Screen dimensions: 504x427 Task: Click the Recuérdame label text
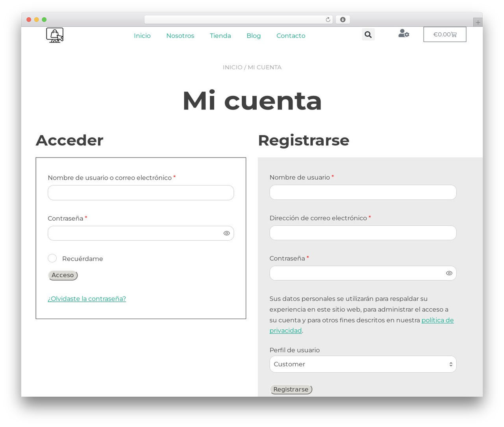(82, 259)
